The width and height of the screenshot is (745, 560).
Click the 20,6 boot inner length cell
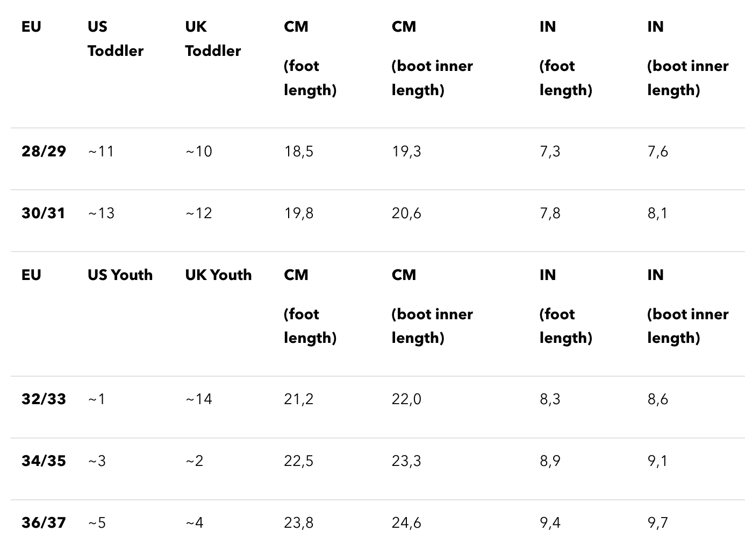(x=406, y=213)
